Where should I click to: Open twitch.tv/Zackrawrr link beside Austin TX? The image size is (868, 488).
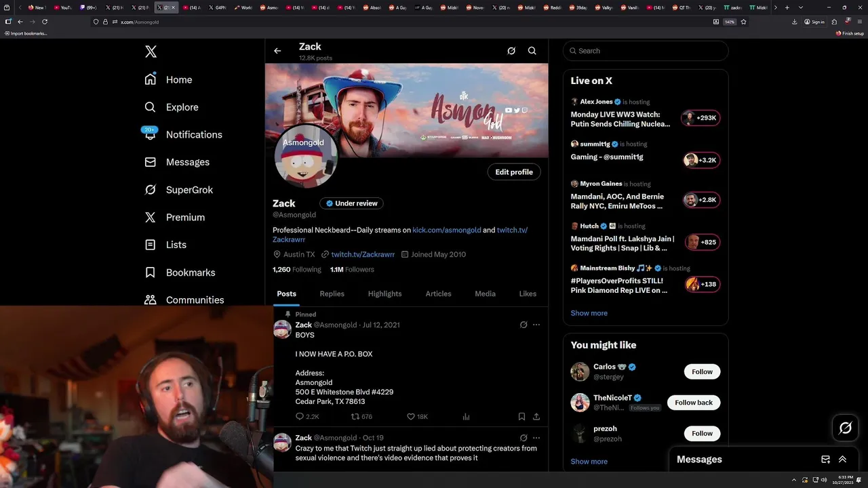(363, 254)
